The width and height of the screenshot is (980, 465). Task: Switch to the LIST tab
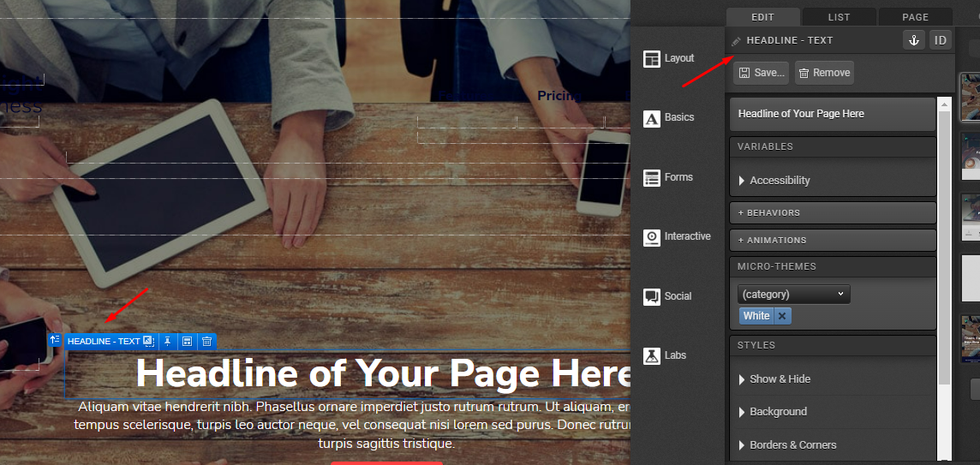click(x=839, y=17)
